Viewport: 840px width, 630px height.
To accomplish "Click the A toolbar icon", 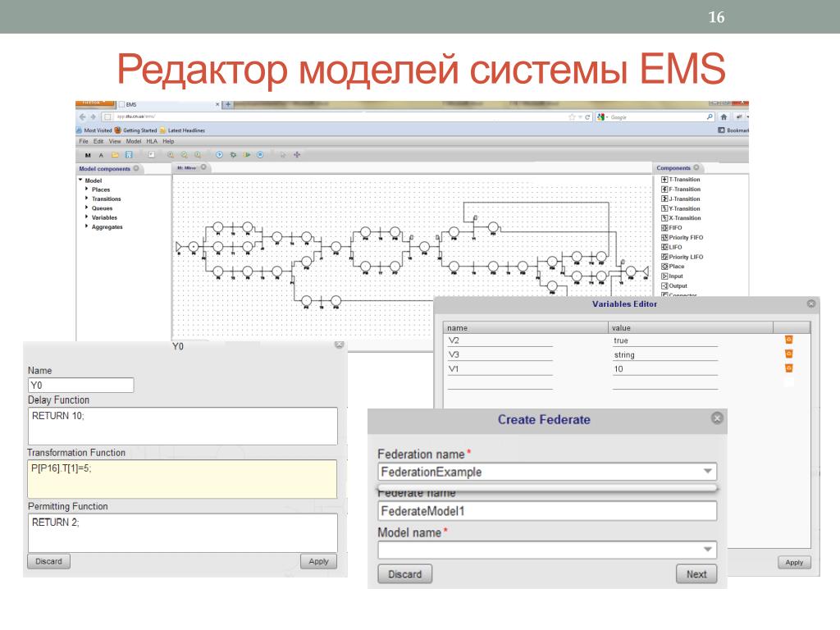I will [x=101, y=155].
